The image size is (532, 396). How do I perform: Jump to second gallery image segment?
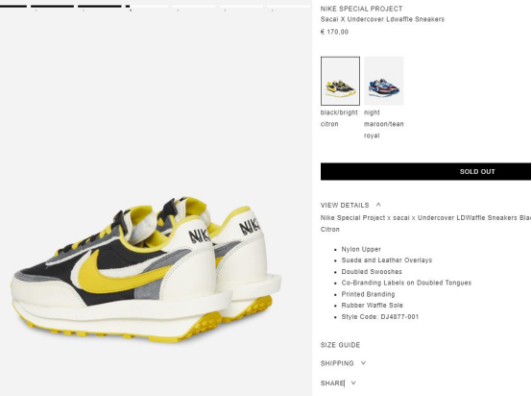[x=52, y=6]
